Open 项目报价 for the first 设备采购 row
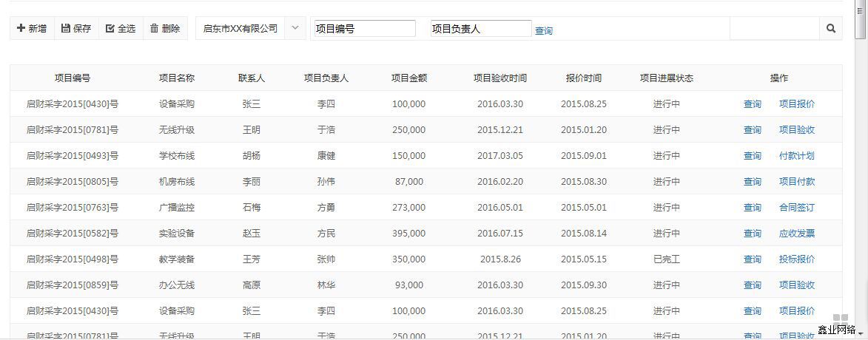The height and width of the screenshot is (340, 868). pyautogui.click(x=797, y=104)
